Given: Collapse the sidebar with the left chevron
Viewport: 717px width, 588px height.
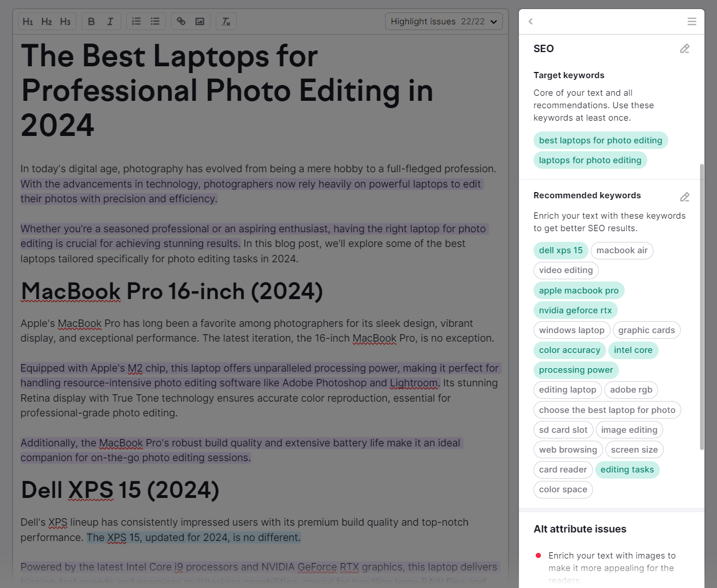Looking at the screenshot, I should coord(531,21).
